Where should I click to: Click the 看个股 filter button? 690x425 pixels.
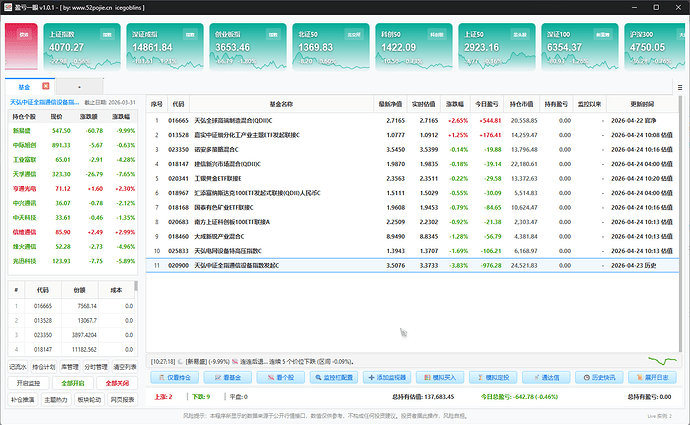[281, 377]
